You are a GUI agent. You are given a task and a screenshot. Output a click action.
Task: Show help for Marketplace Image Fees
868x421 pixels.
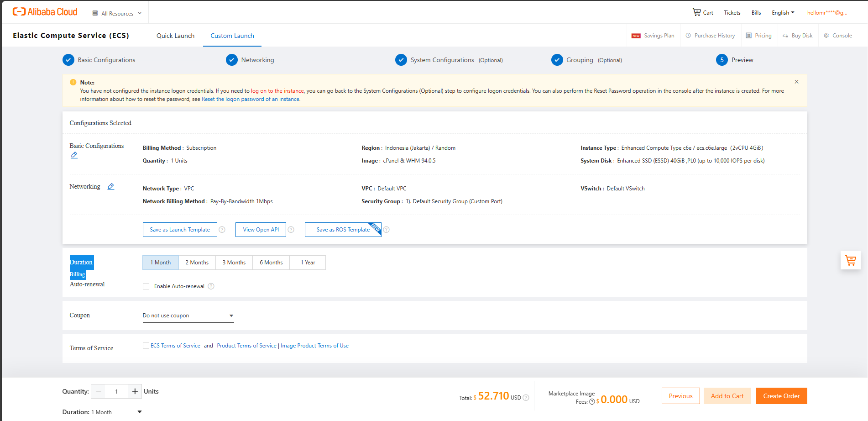pyautogui.click(x=592, y=402)
